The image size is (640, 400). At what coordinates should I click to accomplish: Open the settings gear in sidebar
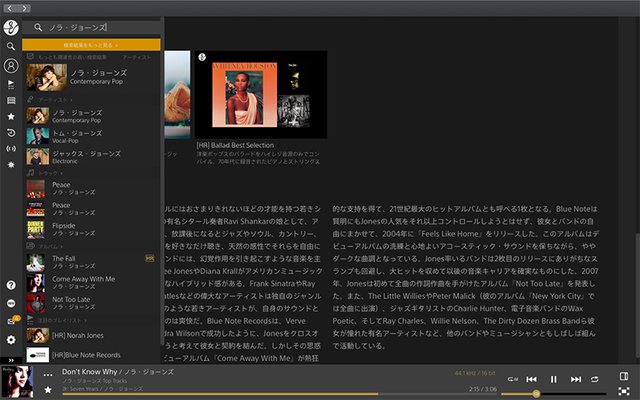coord(10,340)
